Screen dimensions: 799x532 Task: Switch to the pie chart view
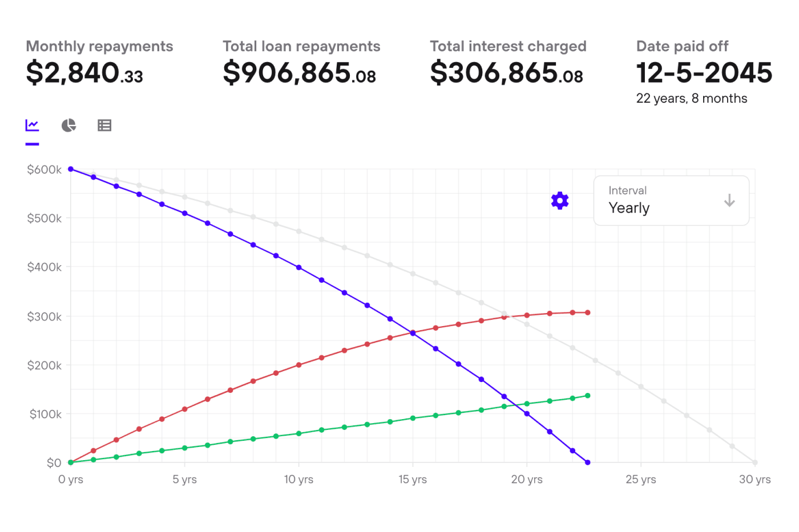point(68,125)
